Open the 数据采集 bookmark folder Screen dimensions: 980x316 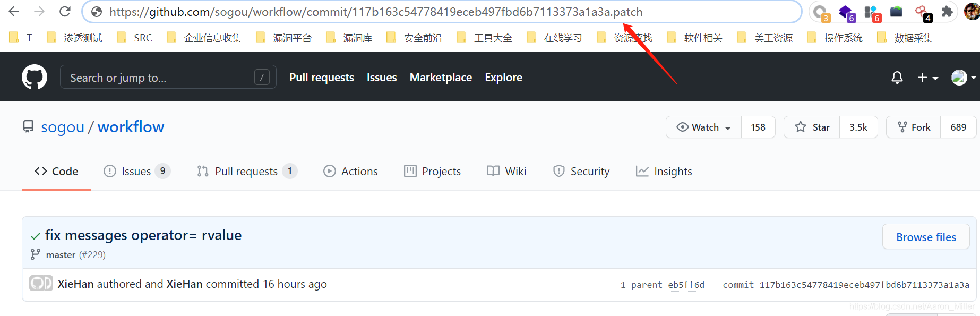tap(905, 38)
